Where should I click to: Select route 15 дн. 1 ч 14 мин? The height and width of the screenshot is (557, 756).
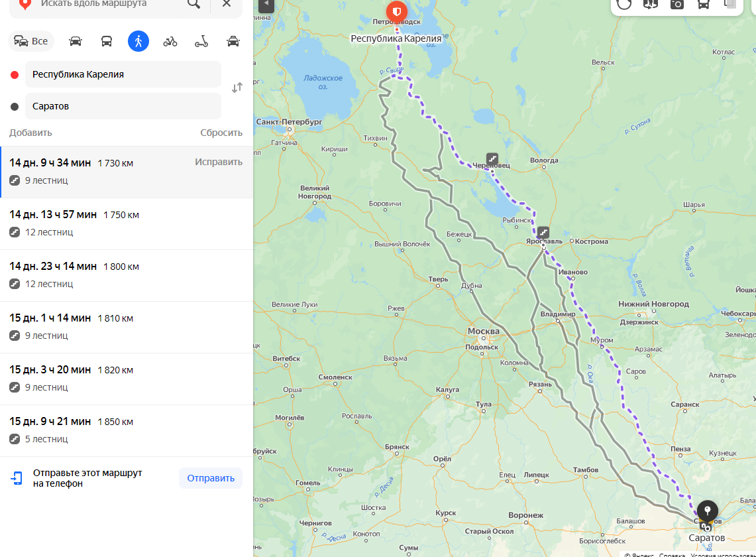pos(127,328)
